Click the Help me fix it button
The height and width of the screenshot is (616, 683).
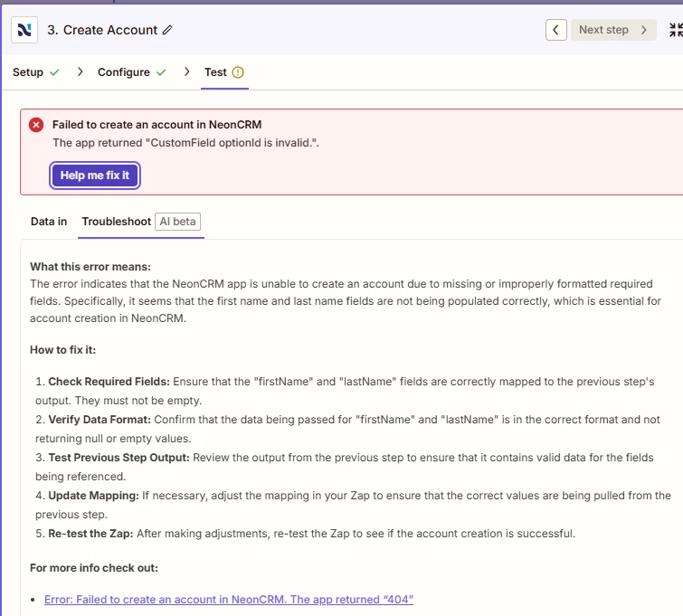click(x=95, y=175)
